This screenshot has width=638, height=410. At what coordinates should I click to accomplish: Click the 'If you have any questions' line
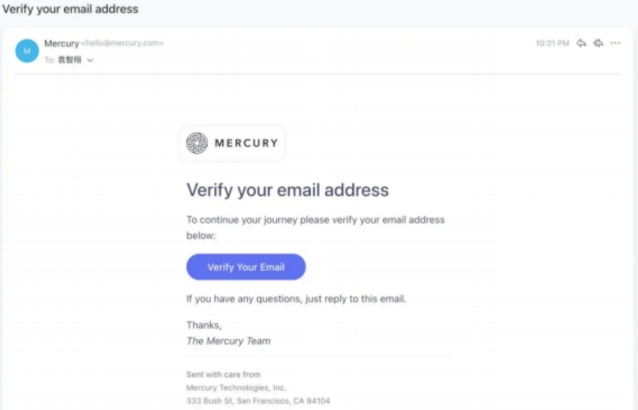click(x=296, y=298)
